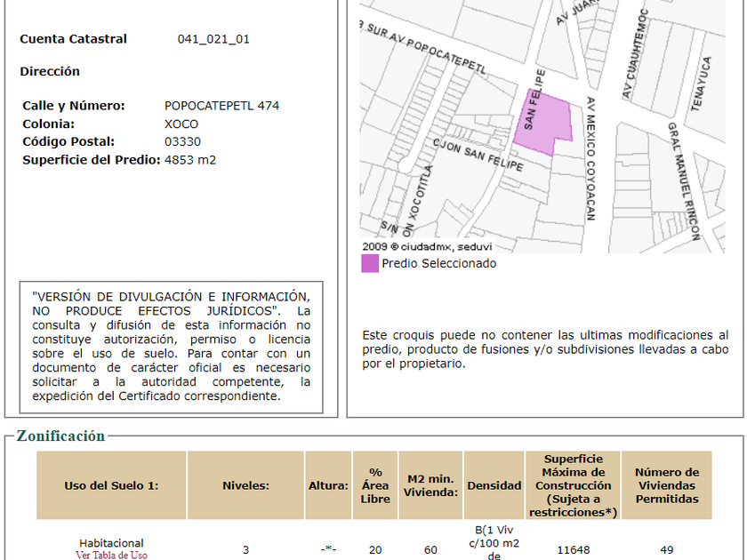Image resolution: width=747 pixels, height=560 pixels.
Task: Click the postal code 03330
Action: click(183, 141)
